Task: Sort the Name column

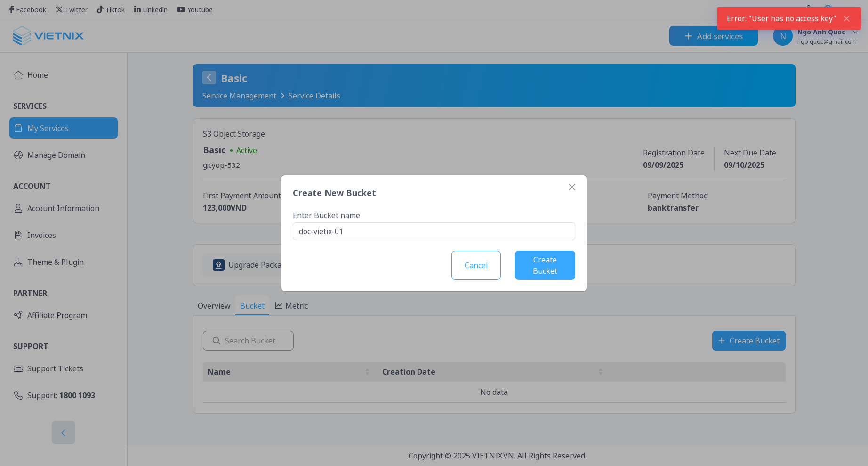Action: 367,372
